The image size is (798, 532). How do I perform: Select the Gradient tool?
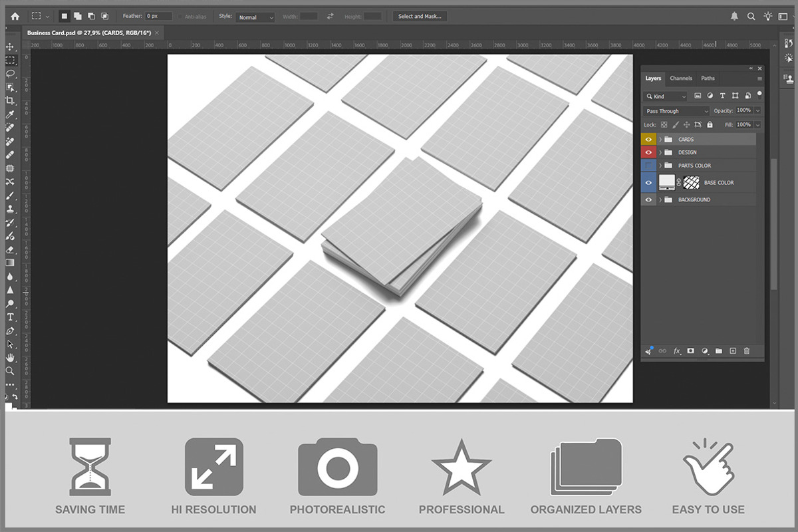[x=10, y=263]
